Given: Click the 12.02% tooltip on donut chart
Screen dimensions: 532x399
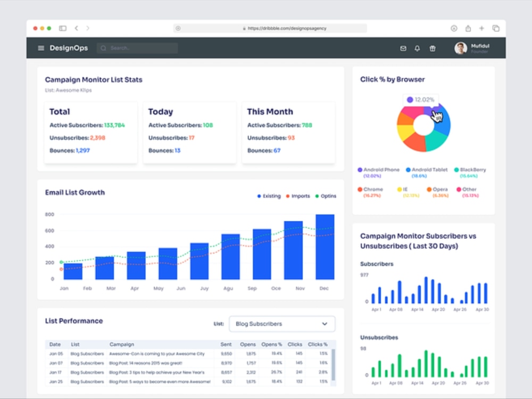Looking at the screenshot, I should [x=421, y=99].
